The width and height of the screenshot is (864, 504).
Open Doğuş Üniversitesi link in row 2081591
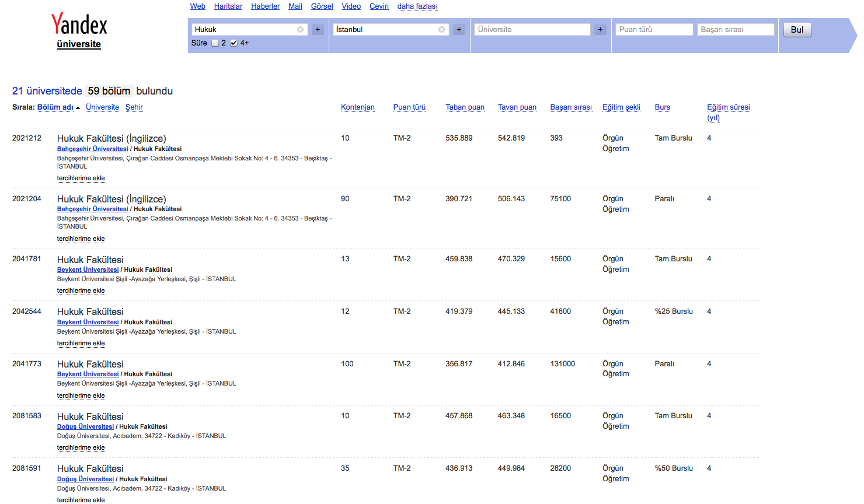pos(85,479)
